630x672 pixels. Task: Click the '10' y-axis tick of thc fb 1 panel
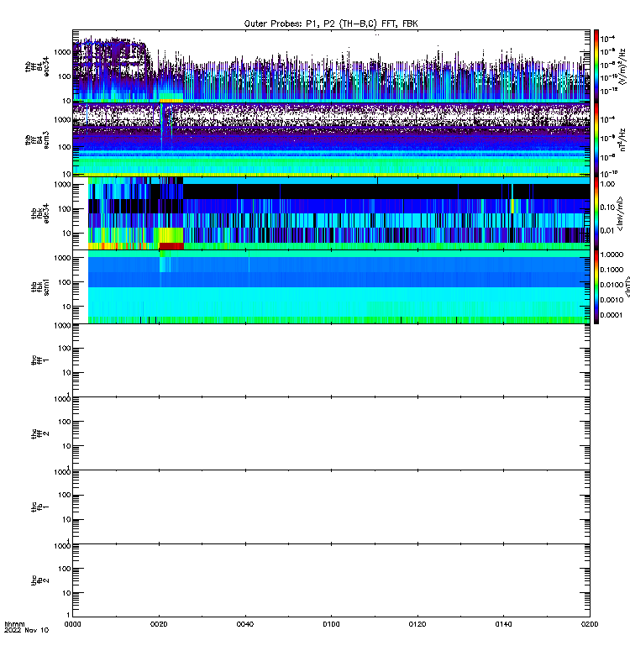pos(67,520)
